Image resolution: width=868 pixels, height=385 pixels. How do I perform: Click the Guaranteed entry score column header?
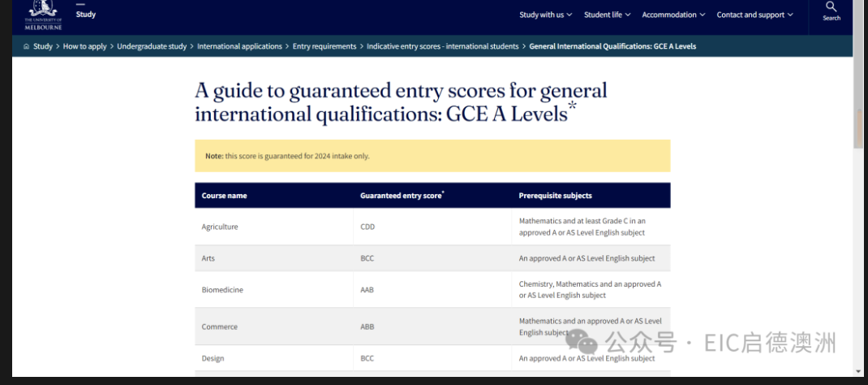pyautogui.click(x=402, y=196)
